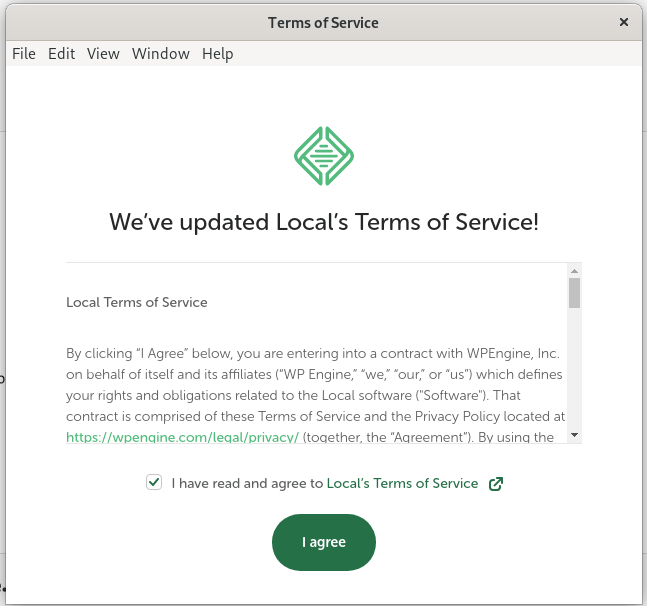Expand the Window menu
647x606 pixels.
tap(160, 54)
